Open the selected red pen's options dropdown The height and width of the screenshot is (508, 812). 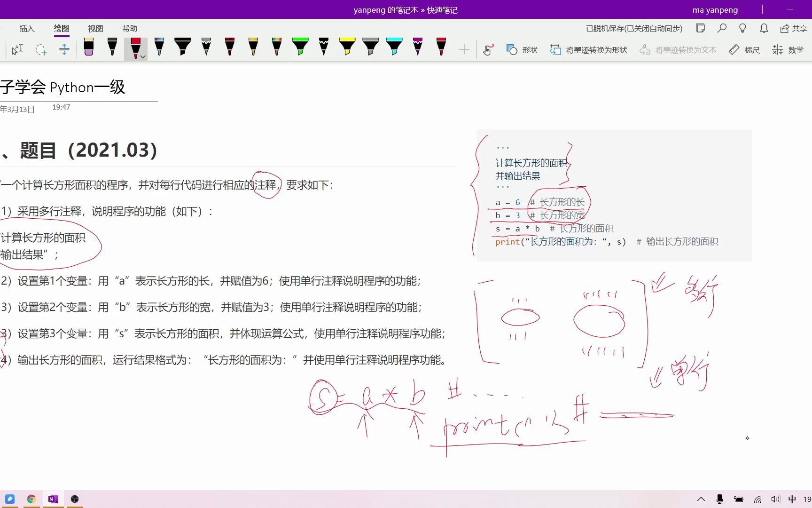[142, 56]
